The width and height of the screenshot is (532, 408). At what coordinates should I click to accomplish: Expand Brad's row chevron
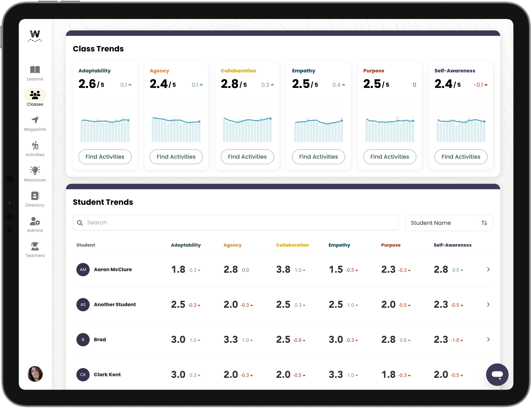(488, 340)
